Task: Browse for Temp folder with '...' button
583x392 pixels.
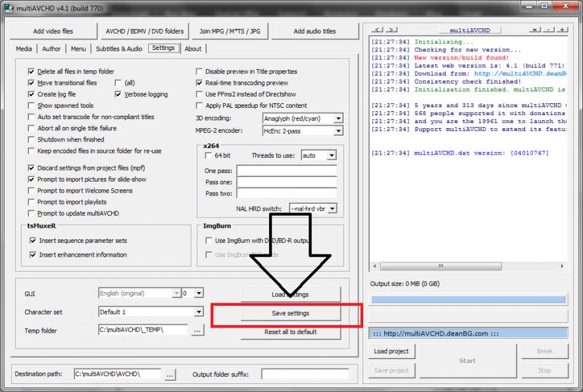Action: click(197, 330)
